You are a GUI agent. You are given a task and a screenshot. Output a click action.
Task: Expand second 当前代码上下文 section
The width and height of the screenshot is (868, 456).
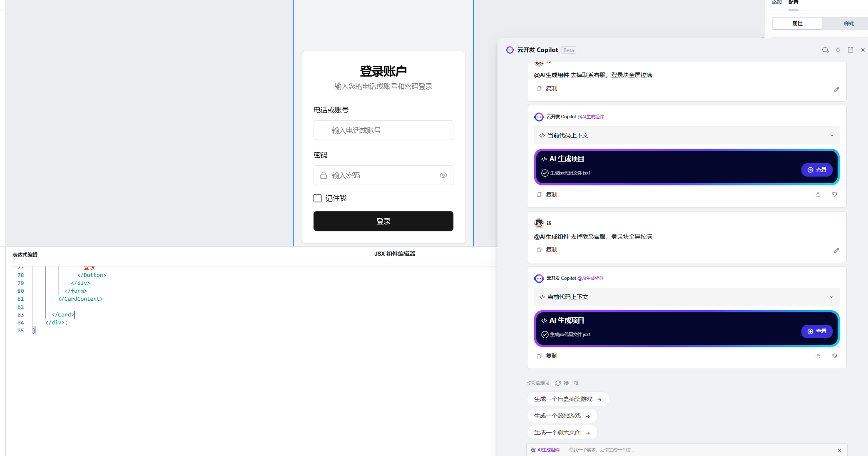[x=832, y=297]
